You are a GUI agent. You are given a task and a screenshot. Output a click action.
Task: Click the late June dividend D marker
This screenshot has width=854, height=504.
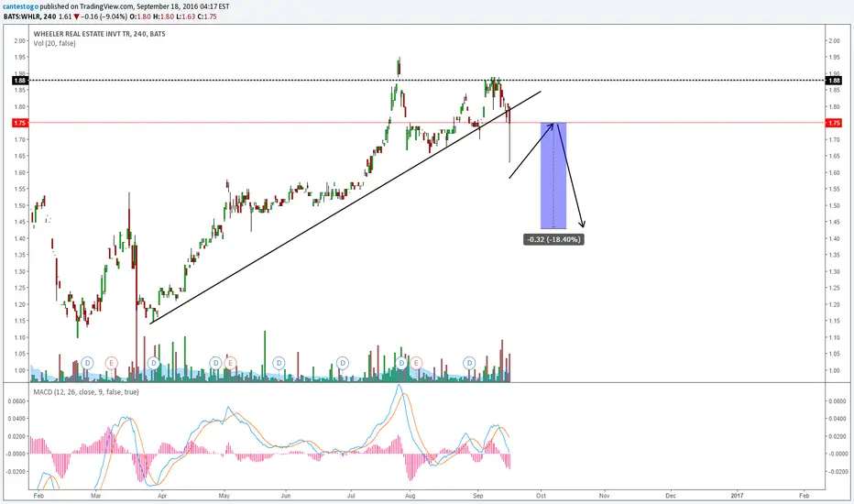click(342, 362)
